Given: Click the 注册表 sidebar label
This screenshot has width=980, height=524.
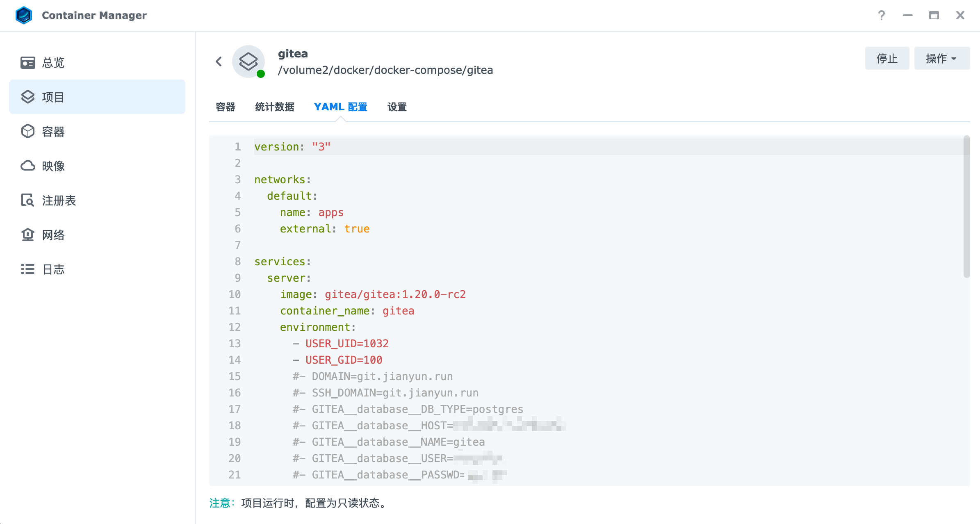Looking at the screenshot, I should 59,200.
